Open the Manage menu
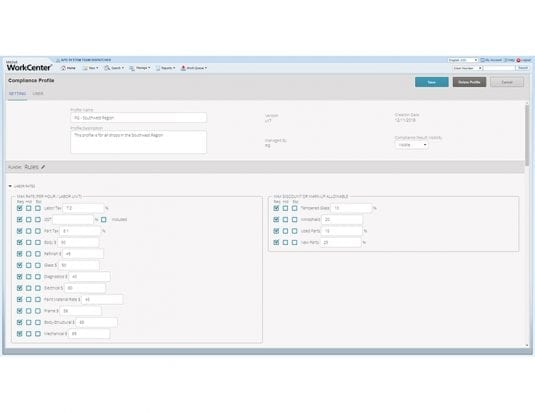The image size is (535, 413). (x=140, y=68)
